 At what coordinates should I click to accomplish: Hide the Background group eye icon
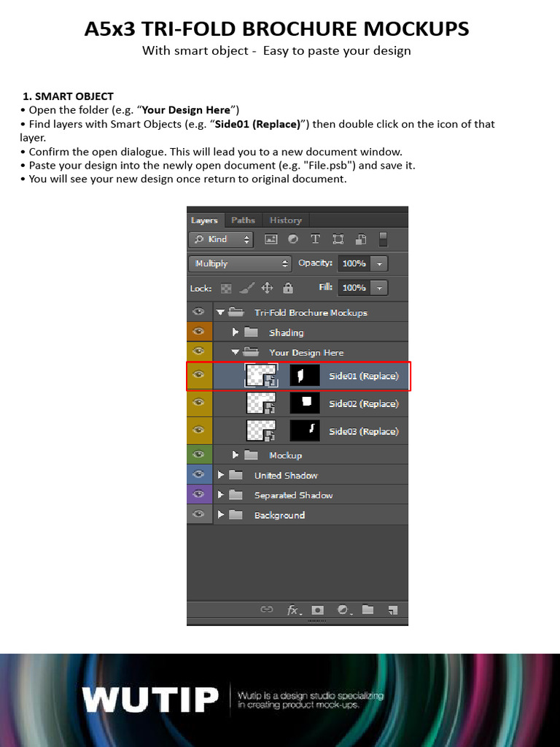(x=198, y=515)
